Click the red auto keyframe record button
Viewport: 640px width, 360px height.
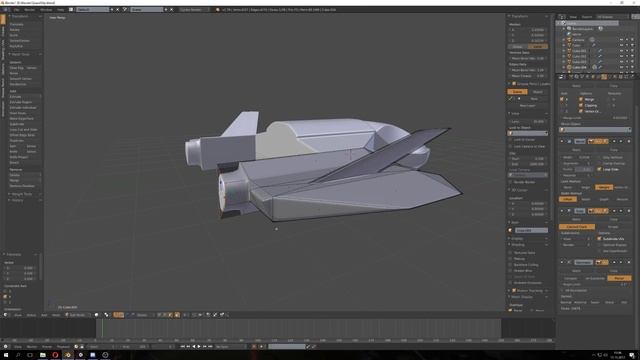(254, 347)
